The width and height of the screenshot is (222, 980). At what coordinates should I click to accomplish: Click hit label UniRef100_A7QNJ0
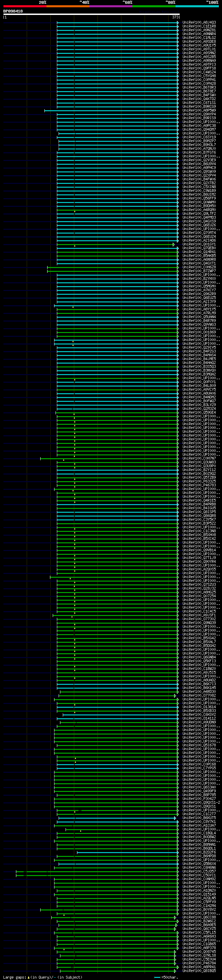pos(199,149)
